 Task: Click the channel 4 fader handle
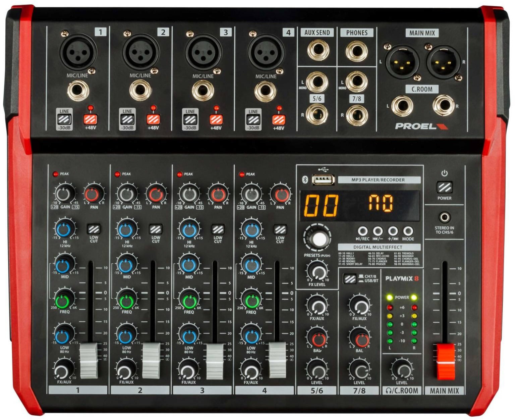278,361
